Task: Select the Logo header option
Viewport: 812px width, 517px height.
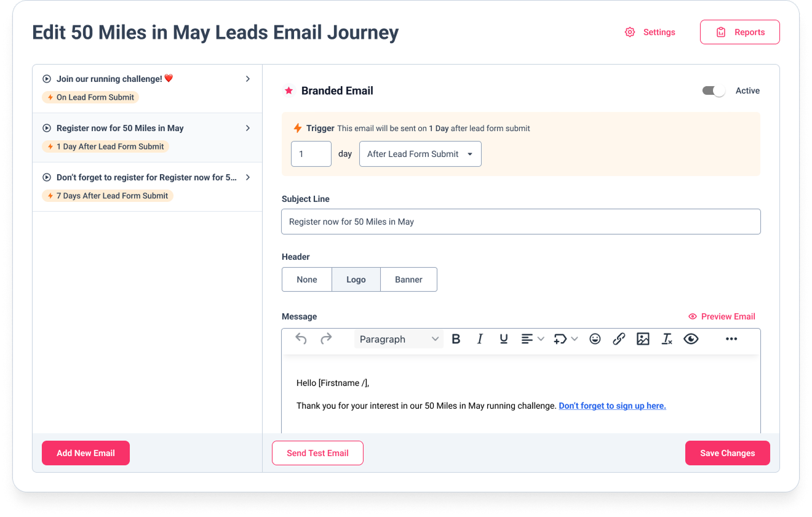Action: tap(356, 279)
